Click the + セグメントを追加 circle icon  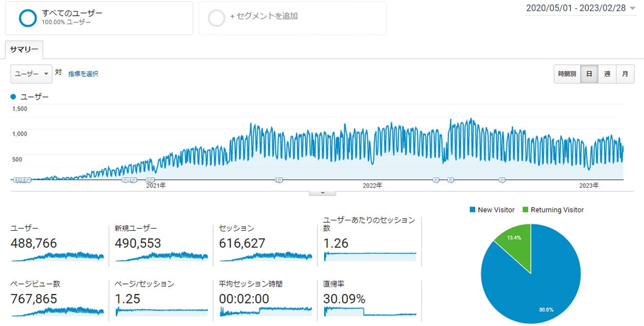coord(217,17)
